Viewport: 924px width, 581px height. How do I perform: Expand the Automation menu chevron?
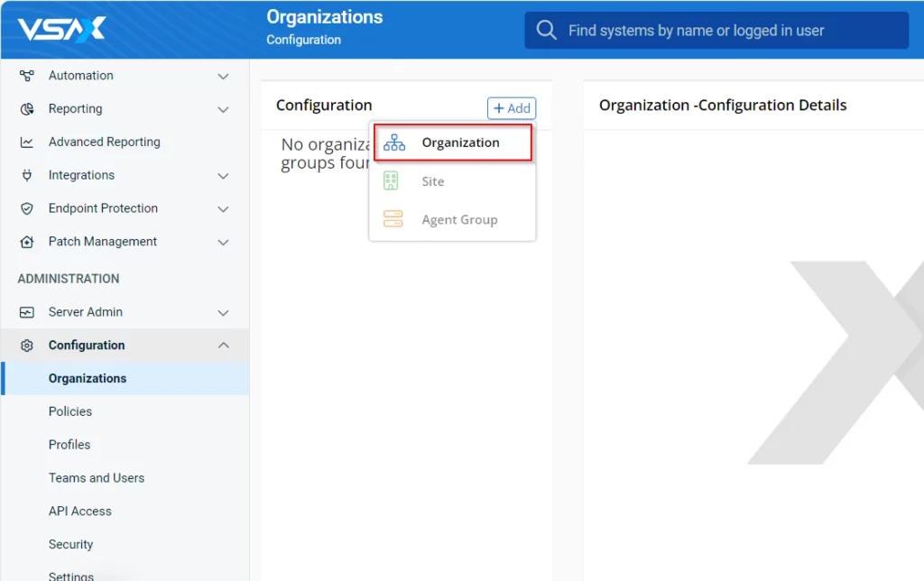tap(224, 77)
